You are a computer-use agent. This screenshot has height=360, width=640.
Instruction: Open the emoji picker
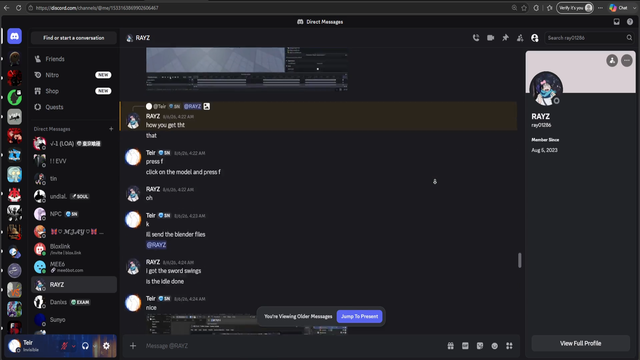click(x=495, y=346)
